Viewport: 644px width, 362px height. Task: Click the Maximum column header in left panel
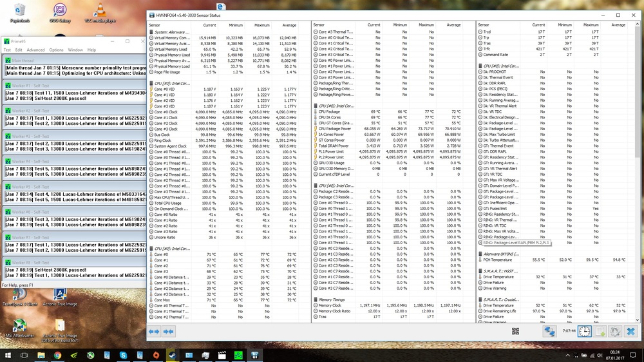click(x=262, y=25)
